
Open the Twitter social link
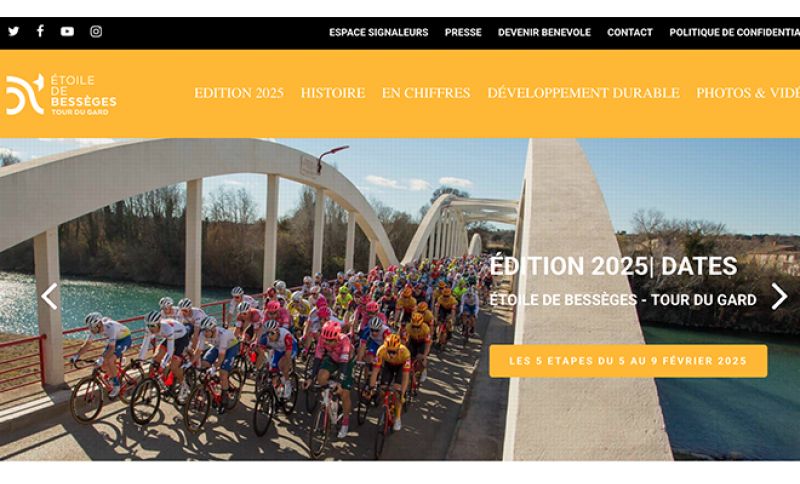[14, 32]
